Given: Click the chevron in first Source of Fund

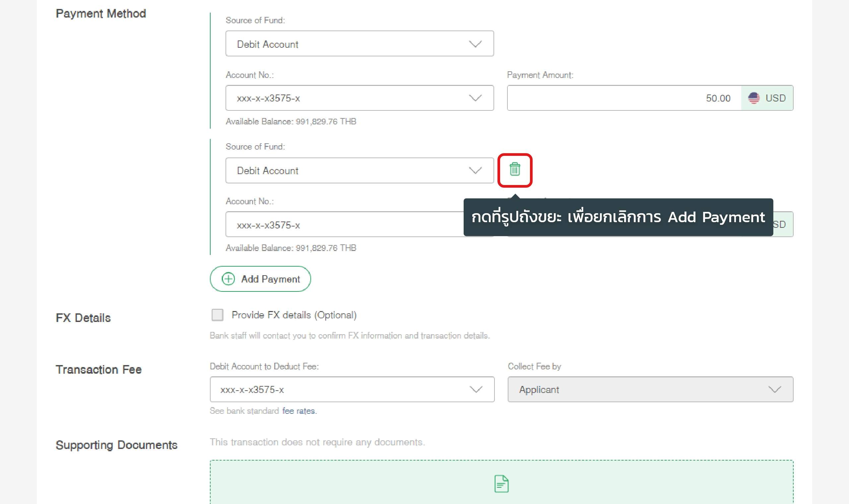Looking at the screenshot, I should point(475,44).
